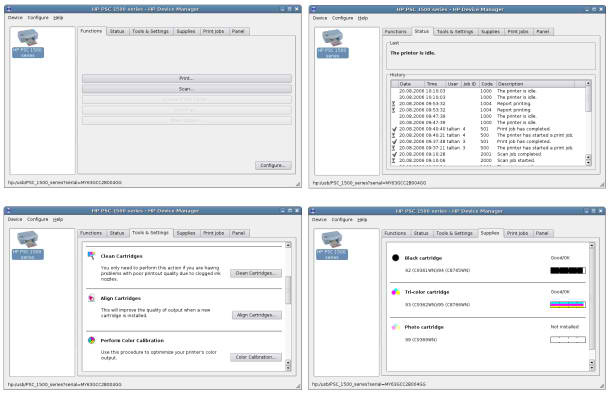Screen dimensions: 610x394
Task: Click the Perform Color Calibration color wheel icon
Action: coord(91,340)
